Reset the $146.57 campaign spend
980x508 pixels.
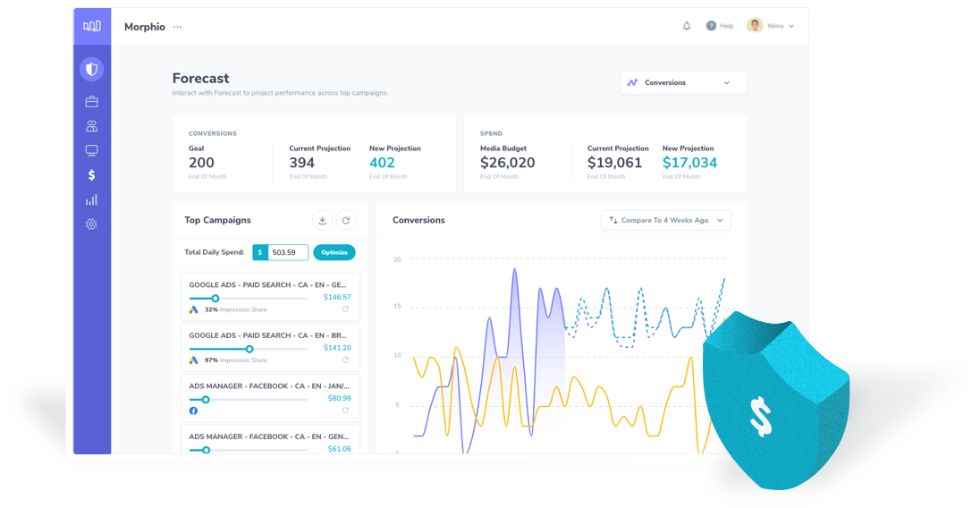(x=345, y=309)
